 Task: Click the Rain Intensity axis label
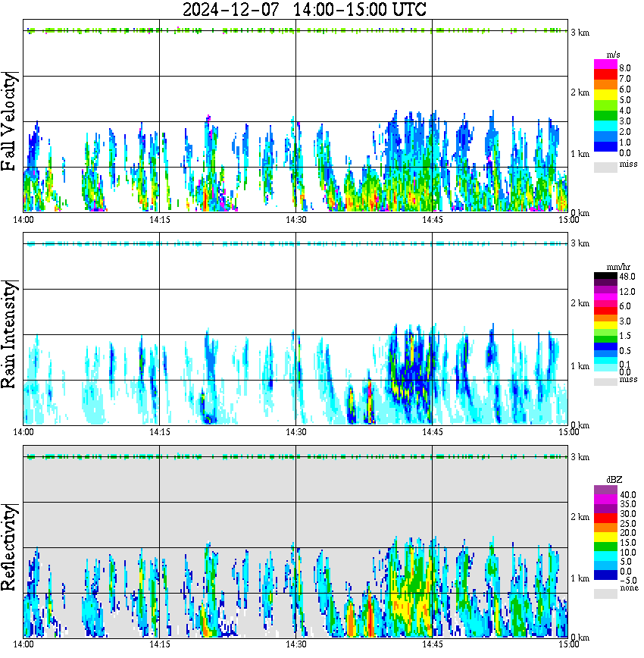click(9, 334)
